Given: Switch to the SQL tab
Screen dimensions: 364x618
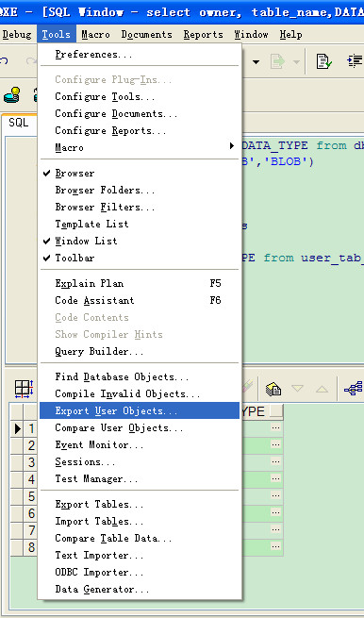Looking at the screenshot, I should [x=19, y=123].
